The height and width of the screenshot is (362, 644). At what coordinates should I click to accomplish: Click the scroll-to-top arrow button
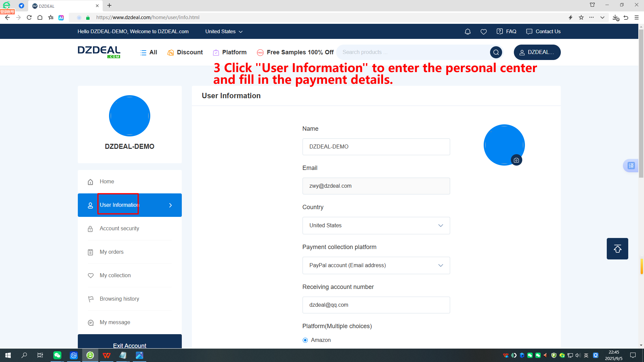[617, 249]
